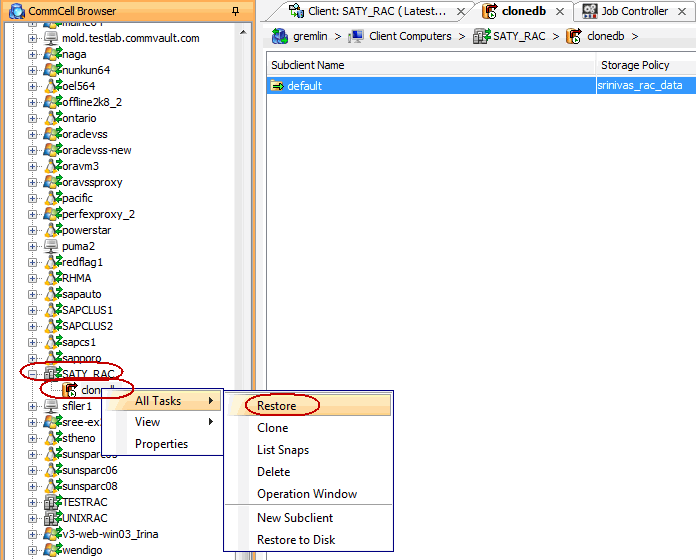Image resolution: width=696 pixels, height=560 pixels.
Task: Click the default subclient folder icon
Action: pos(277,86)
